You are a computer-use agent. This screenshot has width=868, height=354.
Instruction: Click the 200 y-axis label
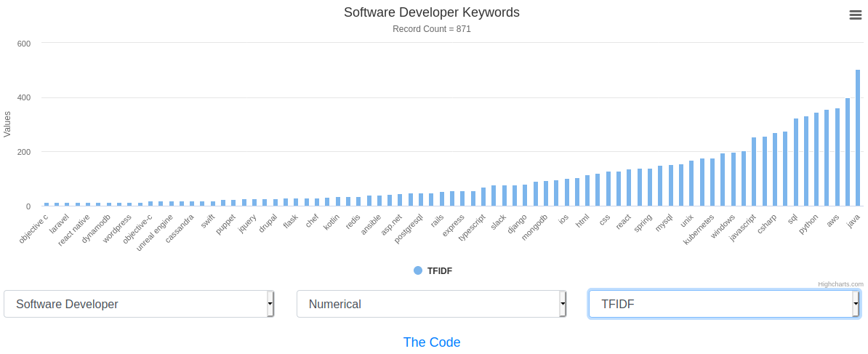[x=23, y=151]
